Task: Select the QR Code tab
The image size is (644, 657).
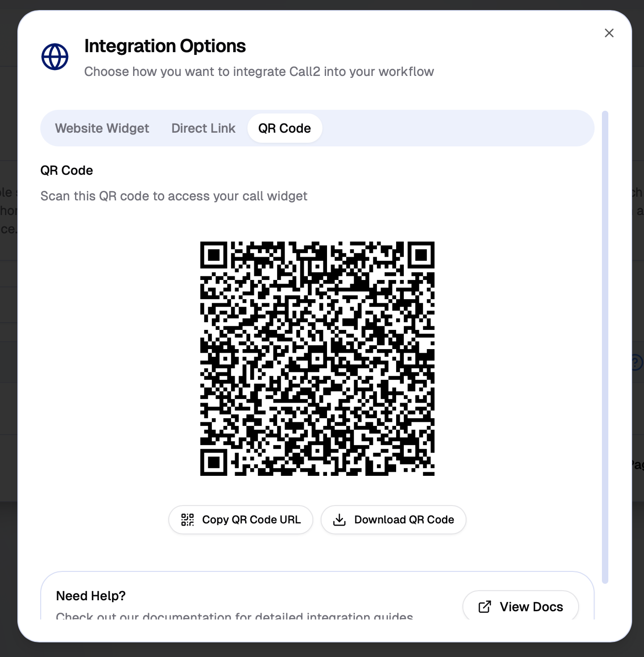Action: [284, 128]
